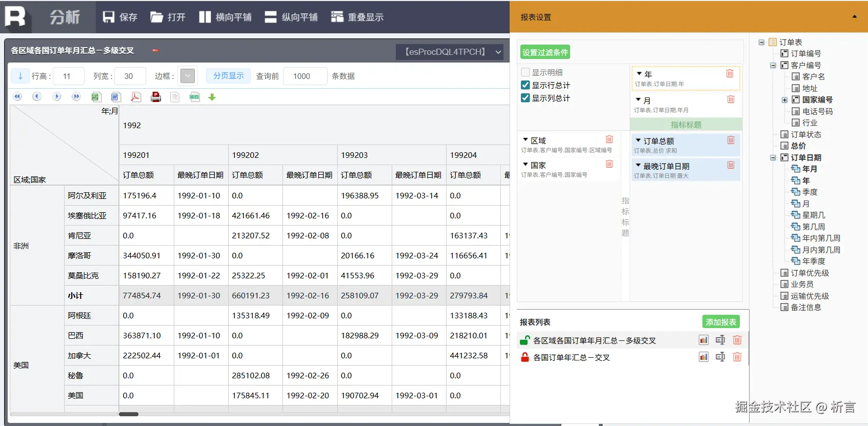Enable the 显示明细 show details checkbox
The image size is (868, 426).
pos(526,72)
